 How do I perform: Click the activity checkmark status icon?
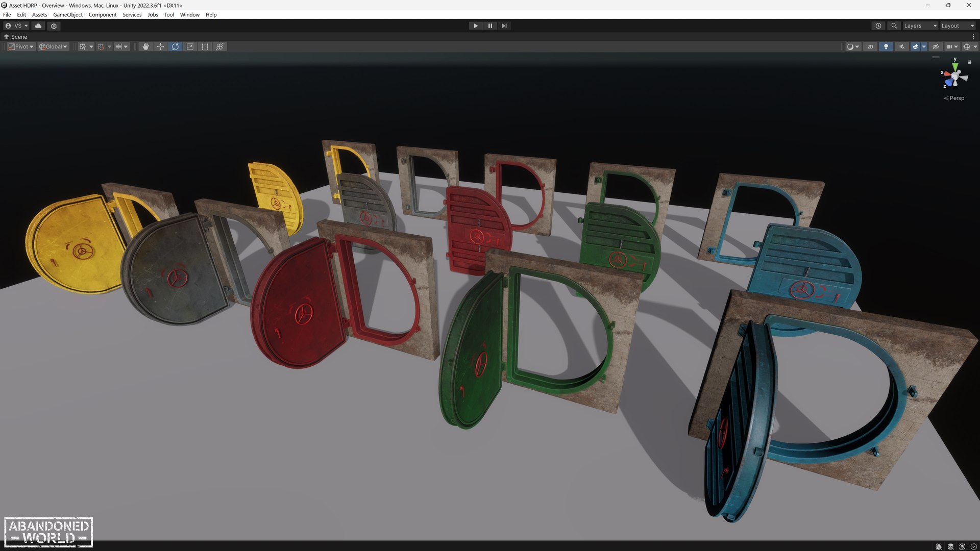pos(974,546)
